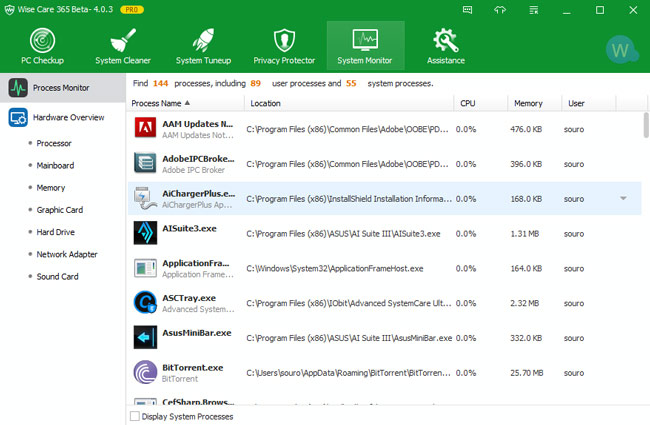This screenshot has height=425, width=650.
Task: Click the 2.32 MB memory value
Action: point(524,304)
